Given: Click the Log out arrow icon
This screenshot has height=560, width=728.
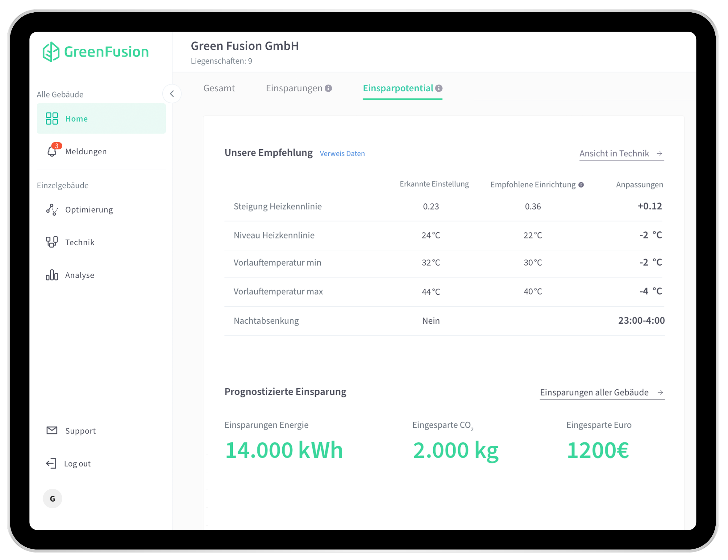Looking at the screenshot, I should (x=51, y=463).
